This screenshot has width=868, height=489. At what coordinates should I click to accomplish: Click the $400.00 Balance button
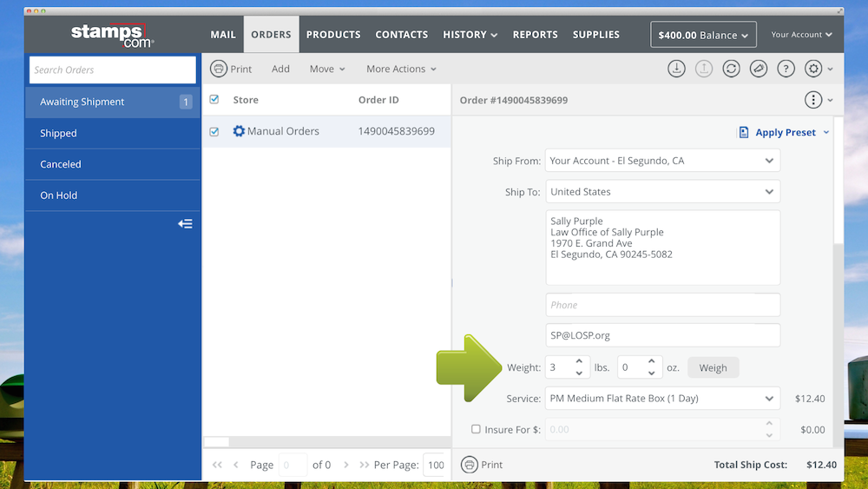(x=703, y=35)
